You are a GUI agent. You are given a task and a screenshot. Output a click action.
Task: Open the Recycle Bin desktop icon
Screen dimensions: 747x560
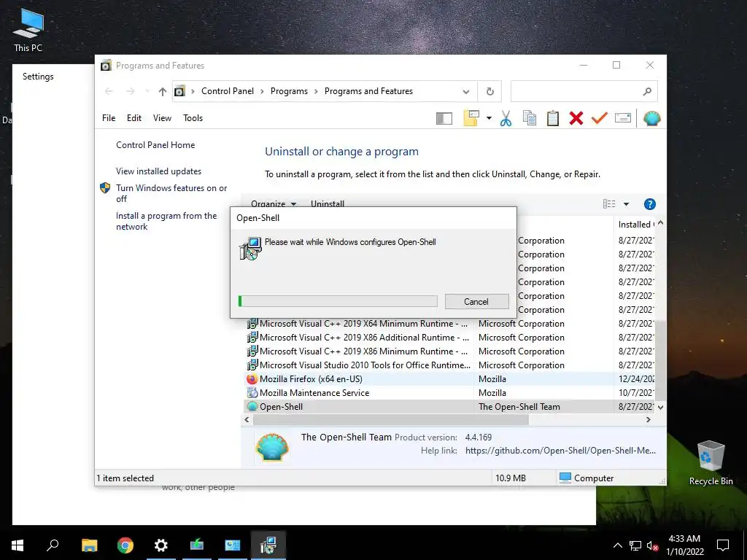(x=711, y=463)
